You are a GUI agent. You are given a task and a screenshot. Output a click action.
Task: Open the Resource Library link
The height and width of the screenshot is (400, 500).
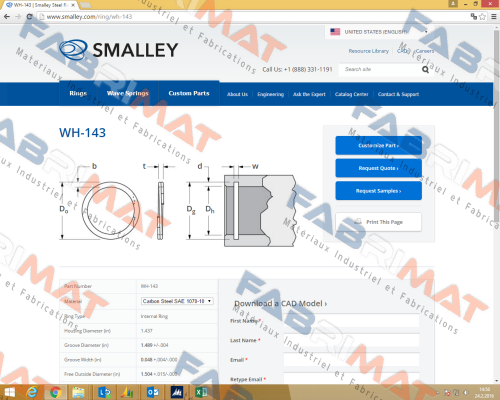click(369, 51)
